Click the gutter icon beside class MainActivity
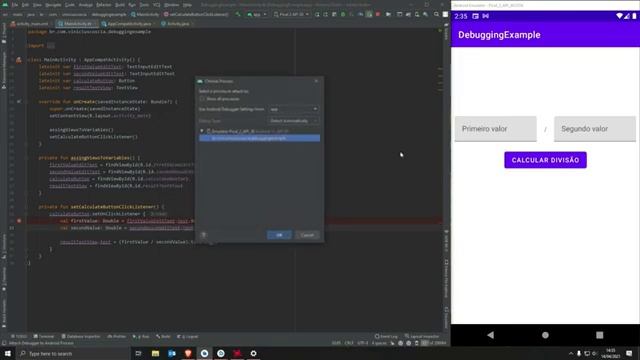 19,60
